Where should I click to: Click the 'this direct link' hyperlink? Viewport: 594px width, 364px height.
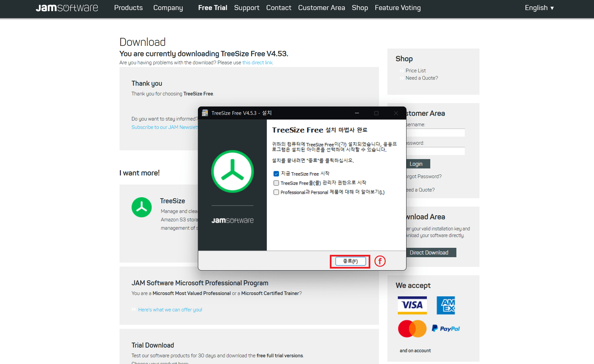[257, 63]
